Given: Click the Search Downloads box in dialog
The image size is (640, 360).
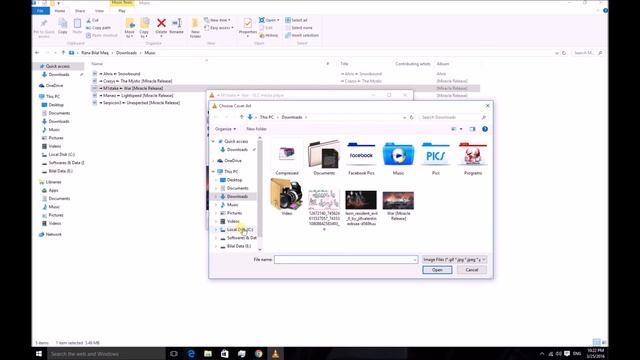Looking at the screenshot, I should (453, 117).
